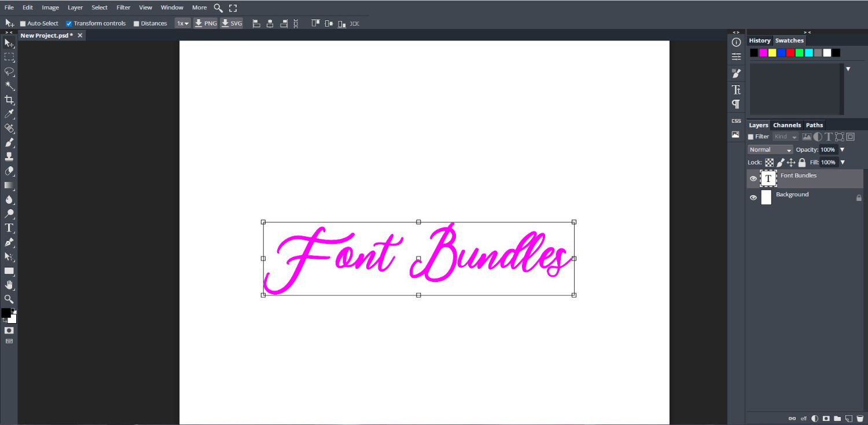Create new folder in Layers panel
Image resolution: width=868 pixels, height=425 pixels.
click(837, 418)
